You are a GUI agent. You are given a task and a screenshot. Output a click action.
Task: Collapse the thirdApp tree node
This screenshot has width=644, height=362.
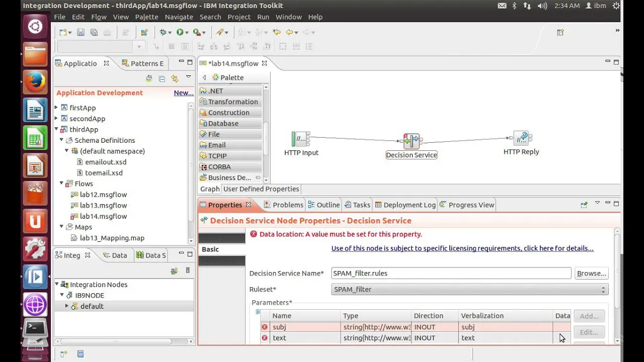click(x=56, y=130)
